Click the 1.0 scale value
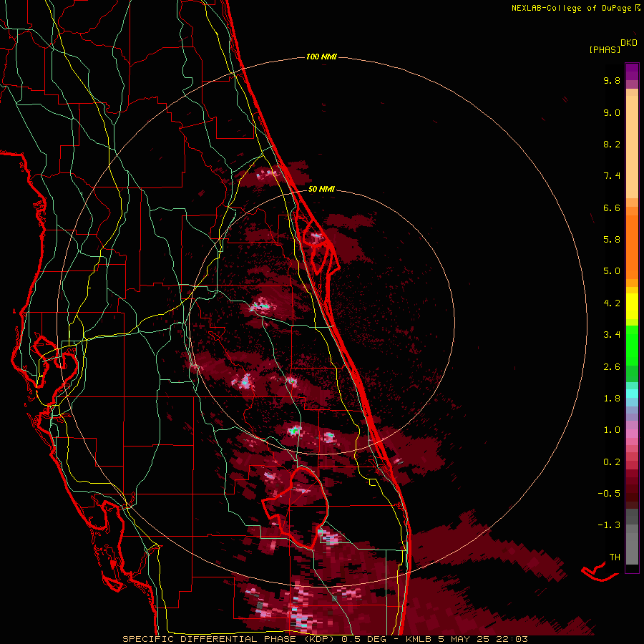The width and height of the screenshot is (644, 644). coord(612,430)
